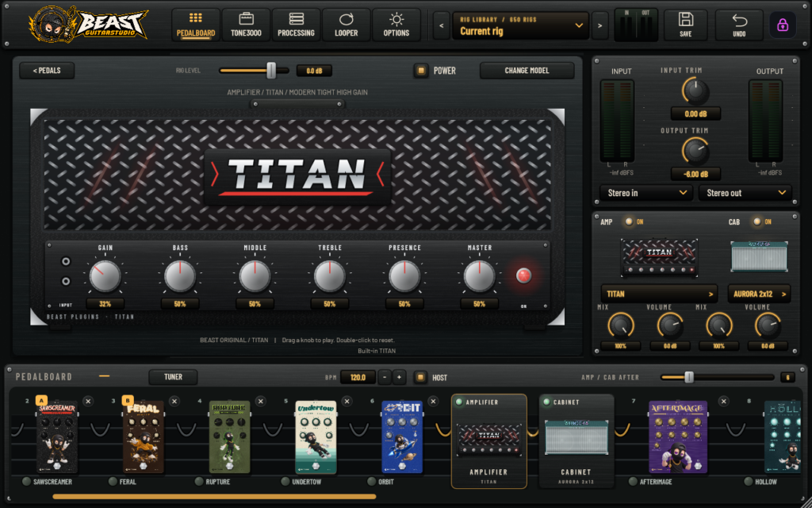Screen dimensions: 812x508
Task: Click the cab Volume knob
Action: (768, 326)
